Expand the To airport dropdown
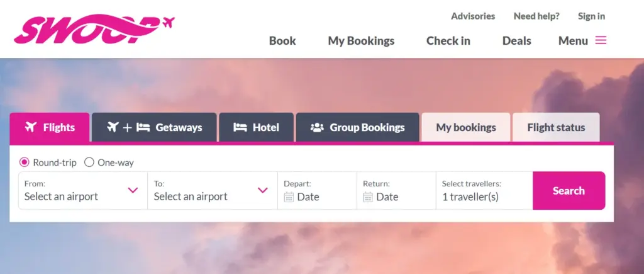644x274 pixels. pyautogui.click(x=263, y=190)
